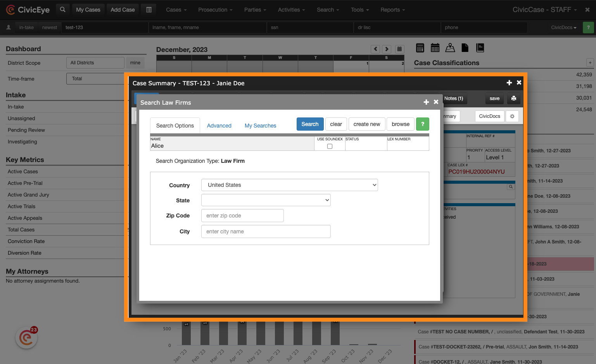This screenshot has width=596, height=364.
Task: Open the Parties menu
Action: click(255, 10)
